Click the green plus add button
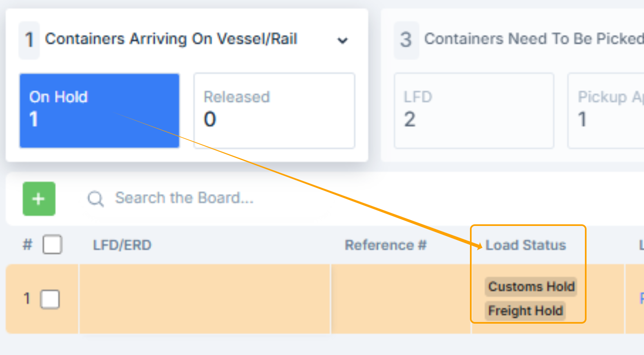This screenshot has height=355, width=644. point(39,199)
